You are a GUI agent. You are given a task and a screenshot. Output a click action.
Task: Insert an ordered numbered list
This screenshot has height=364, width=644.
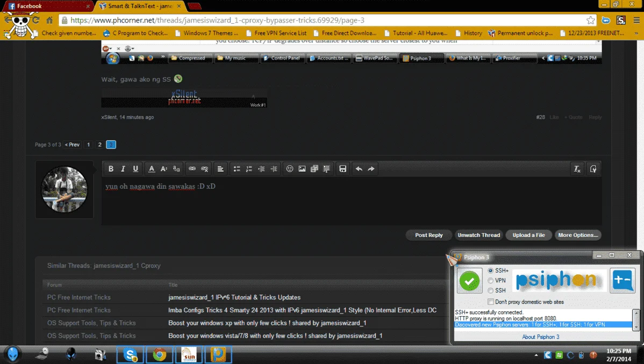pos(249,169)
